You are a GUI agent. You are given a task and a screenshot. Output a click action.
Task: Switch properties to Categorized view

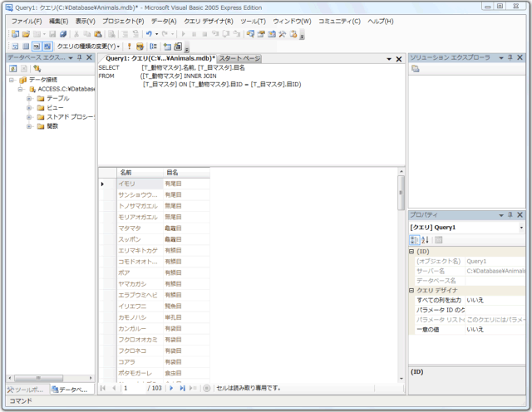[415, 240]
